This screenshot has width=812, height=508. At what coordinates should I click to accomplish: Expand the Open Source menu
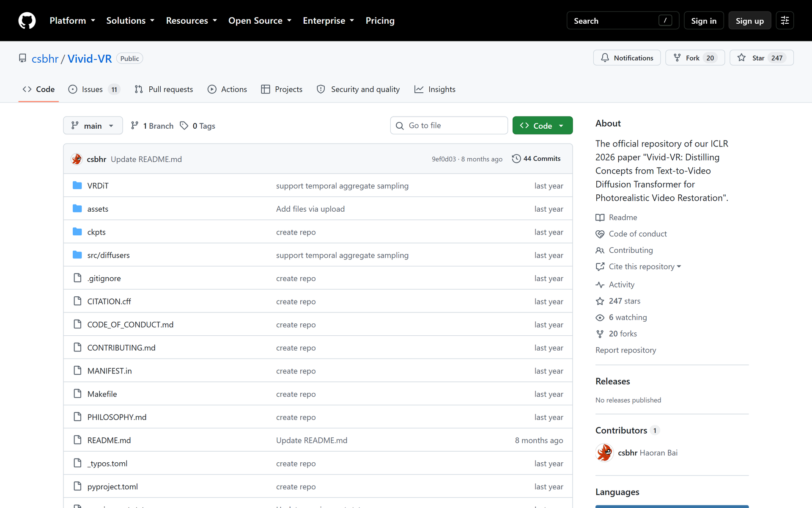(260, 20)
